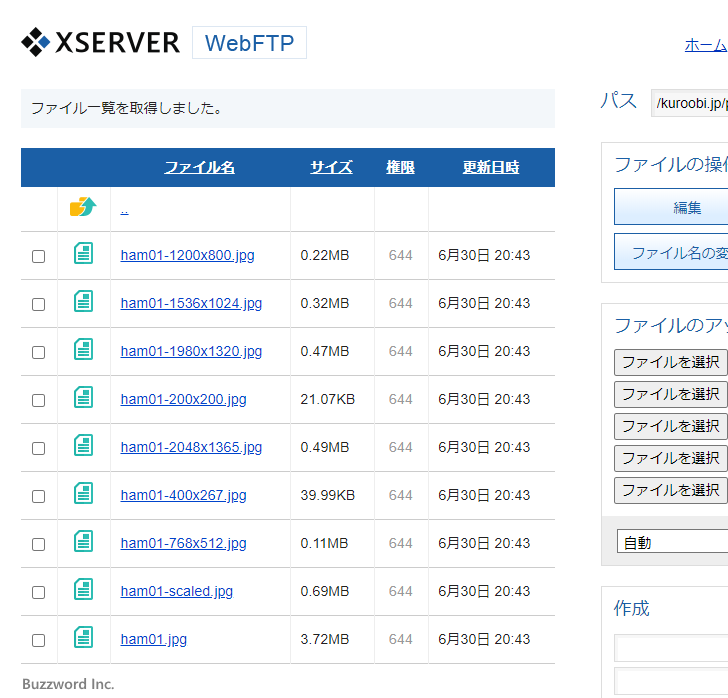Select the ham01-768x512.jpg row checkbox
This screenshot has height=698, width=728.
coord(39,544)
